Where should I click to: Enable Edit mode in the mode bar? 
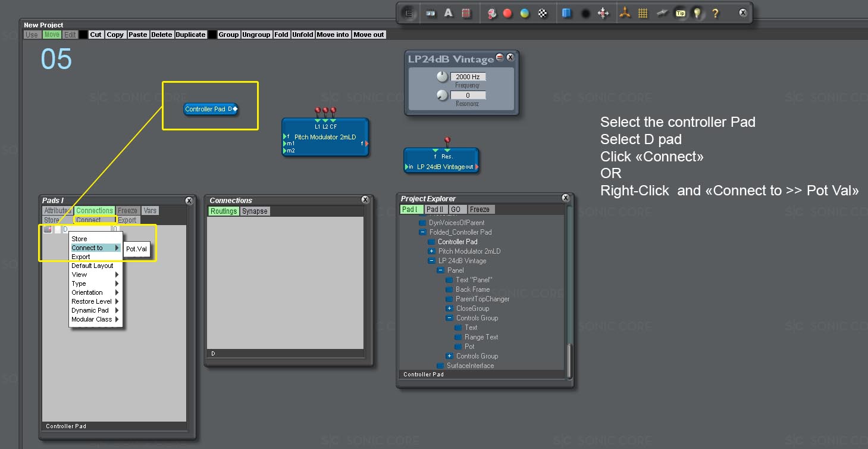pyautogui.click(x=70, y=35)
